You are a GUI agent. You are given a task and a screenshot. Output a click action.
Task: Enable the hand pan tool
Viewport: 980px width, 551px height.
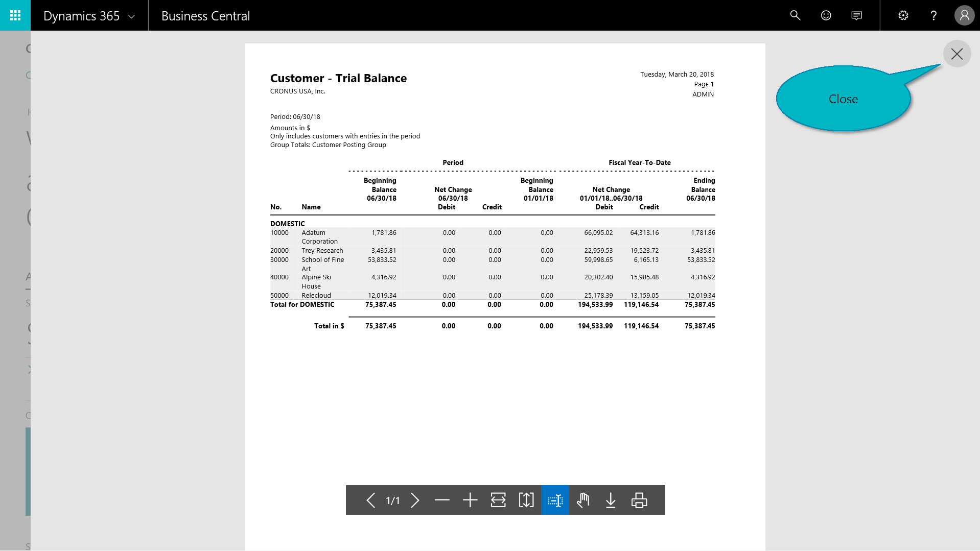[x=583, y=500]
